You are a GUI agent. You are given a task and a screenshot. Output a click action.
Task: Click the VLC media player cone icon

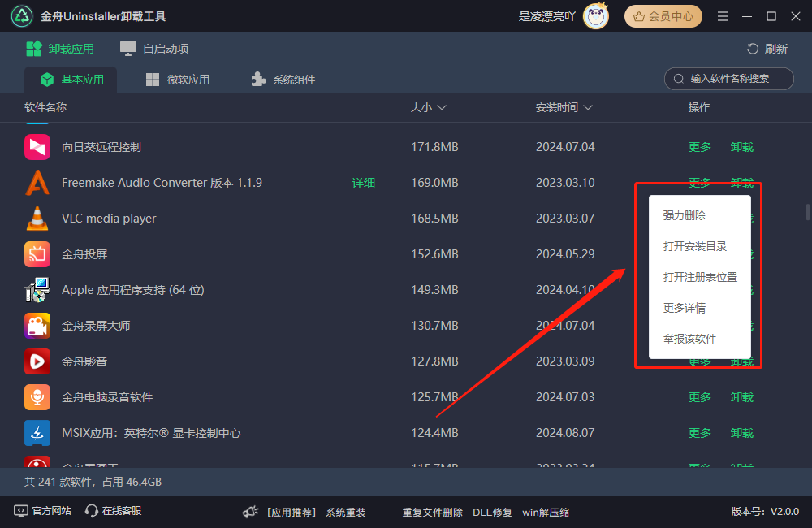point(37,218)
